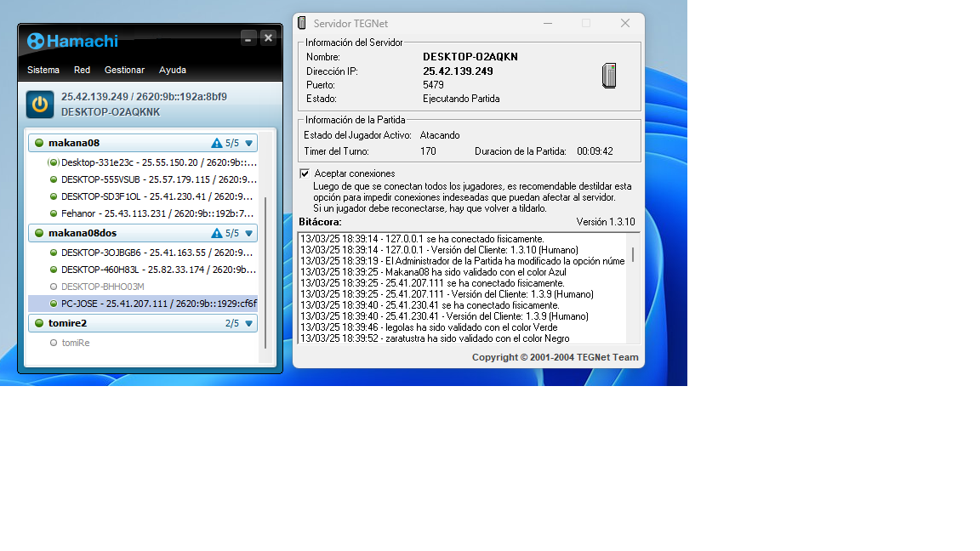Select the DESKTOP-460H83L peer row
This screenshot has height=551, width=980.
click(143, 270)
